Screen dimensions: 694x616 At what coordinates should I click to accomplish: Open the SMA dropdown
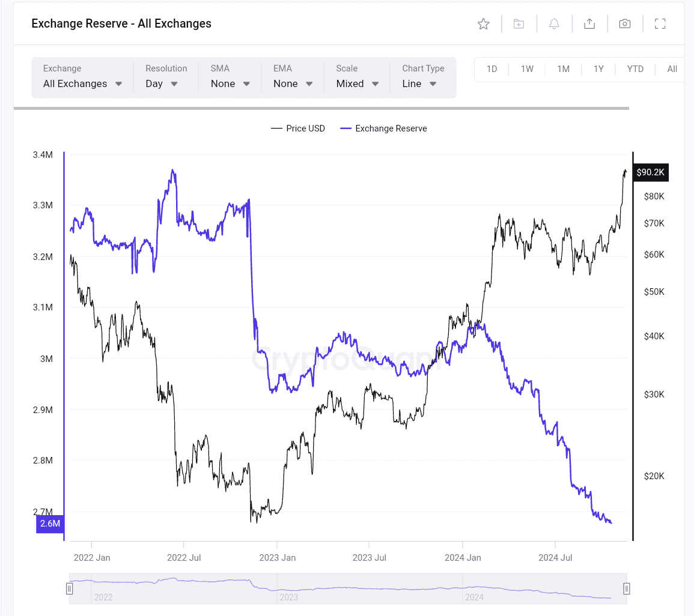[231, 83]
